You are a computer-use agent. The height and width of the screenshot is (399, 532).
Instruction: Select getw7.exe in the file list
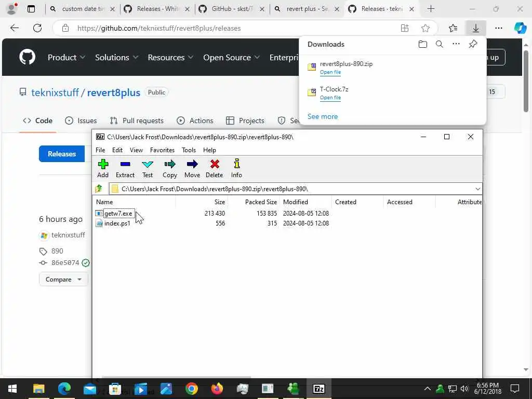coord(118,214)
